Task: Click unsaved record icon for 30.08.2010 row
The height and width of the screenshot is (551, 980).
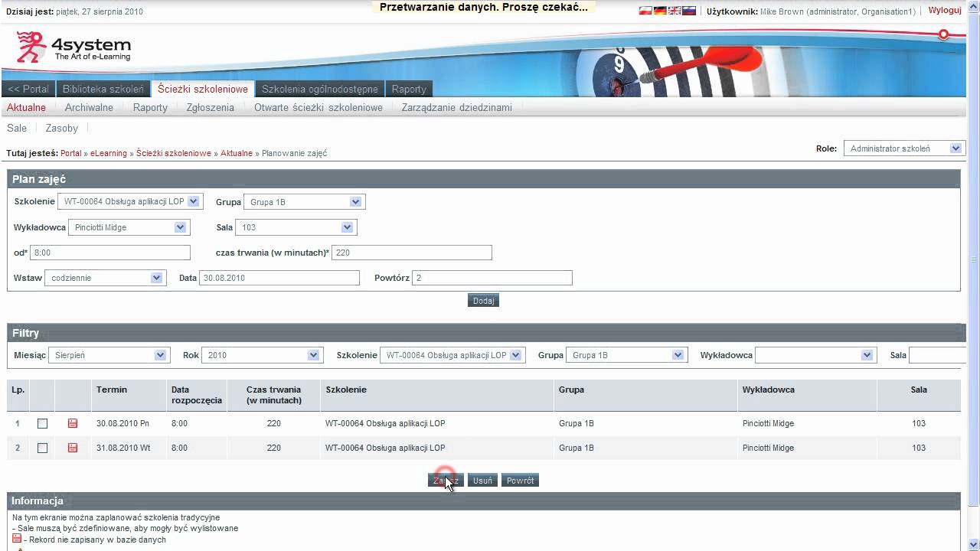Action: pyautogui.click(x=73, y=423)
